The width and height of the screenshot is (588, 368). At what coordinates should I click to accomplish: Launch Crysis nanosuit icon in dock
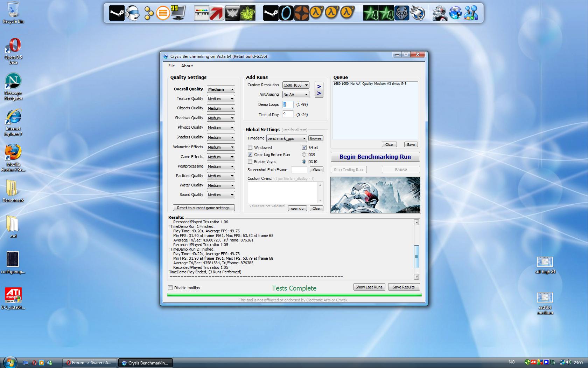[x=440, y=13]
